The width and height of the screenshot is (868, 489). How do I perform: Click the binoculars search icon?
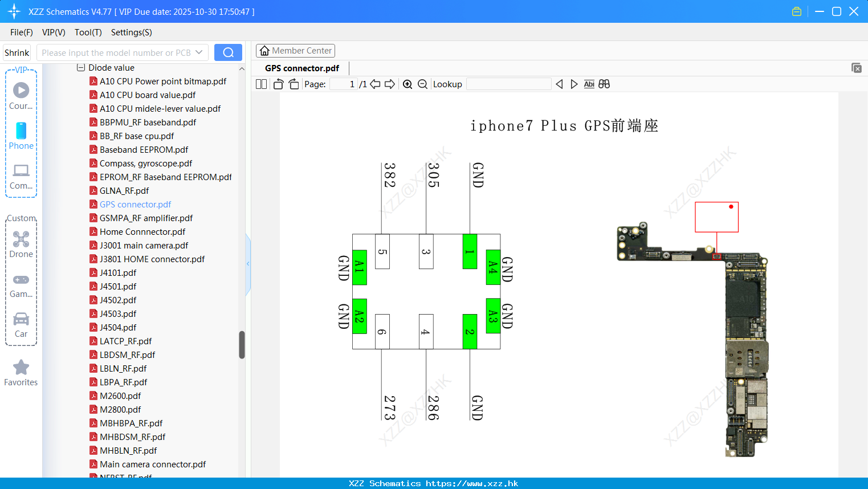pos(604,84)
